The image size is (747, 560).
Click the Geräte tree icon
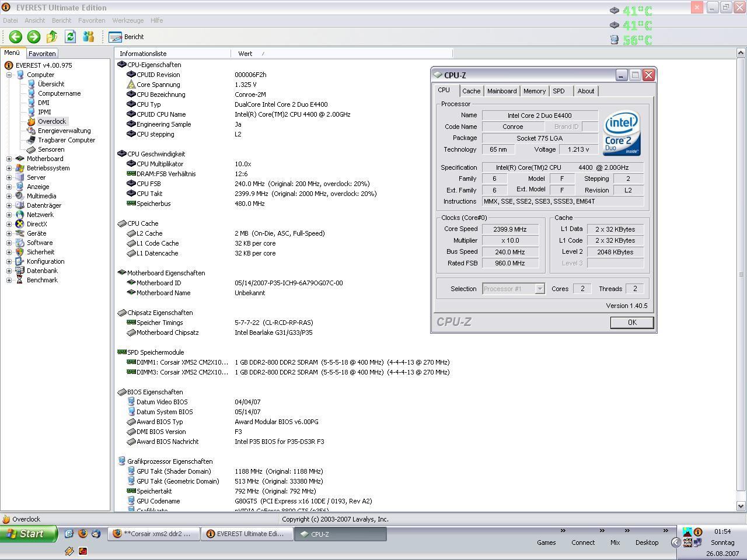point(20,233)
